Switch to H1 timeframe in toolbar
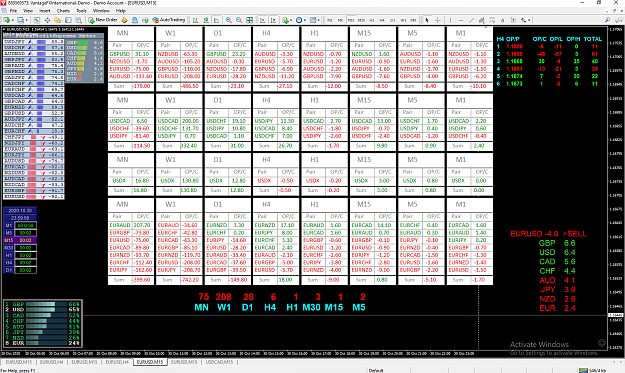The image size is (625, 373). click(x=371, y=20)
